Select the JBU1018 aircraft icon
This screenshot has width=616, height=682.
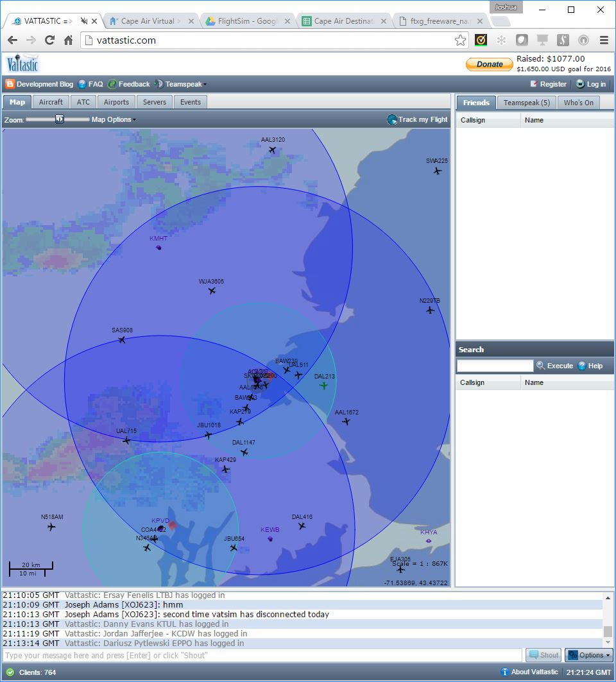pyautogui.click(x=209, y=435)
